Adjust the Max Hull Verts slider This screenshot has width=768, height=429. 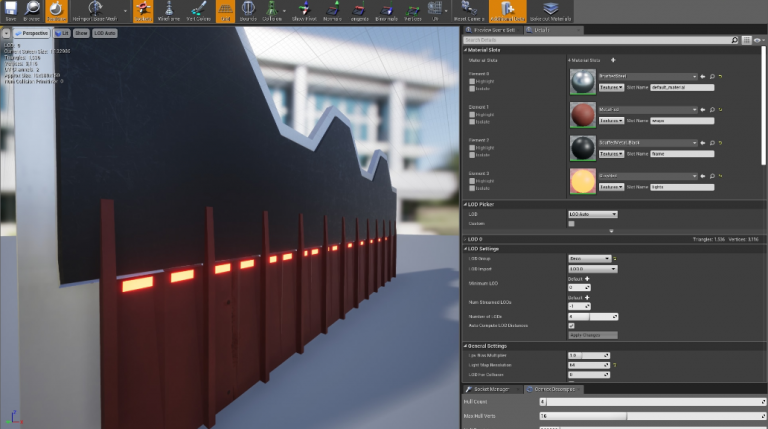point(652,416)
